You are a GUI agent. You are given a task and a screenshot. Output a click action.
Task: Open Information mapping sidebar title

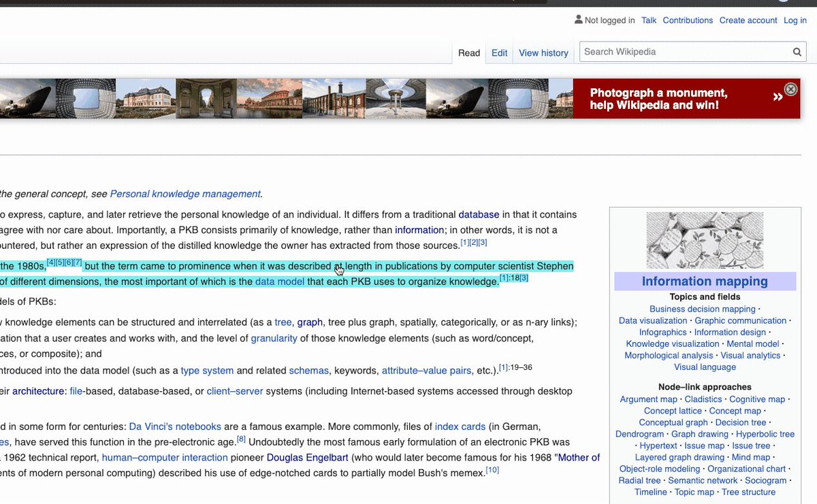(x=705, y=281)
